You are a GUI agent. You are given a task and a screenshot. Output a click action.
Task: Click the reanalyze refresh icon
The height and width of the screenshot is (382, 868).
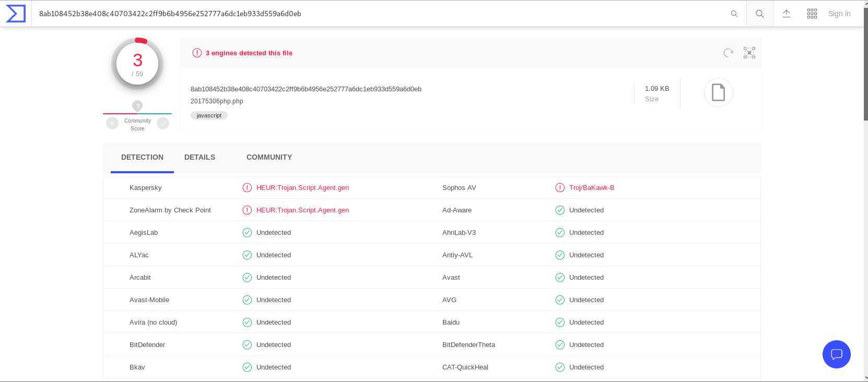728,53
